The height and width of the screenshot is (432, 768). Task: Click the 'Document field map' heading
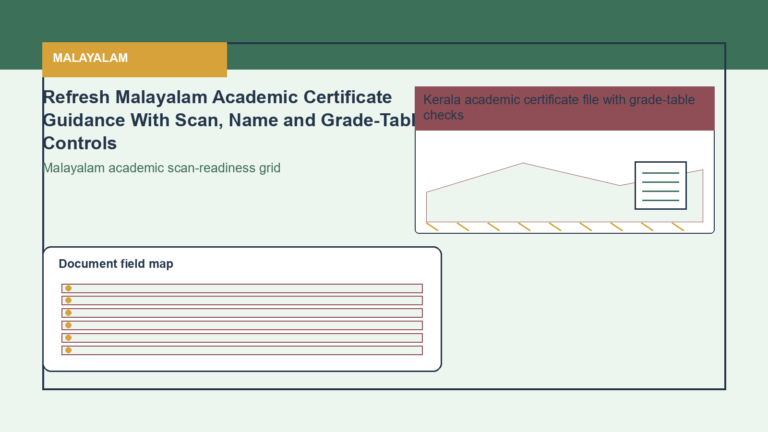coord(116,264)
